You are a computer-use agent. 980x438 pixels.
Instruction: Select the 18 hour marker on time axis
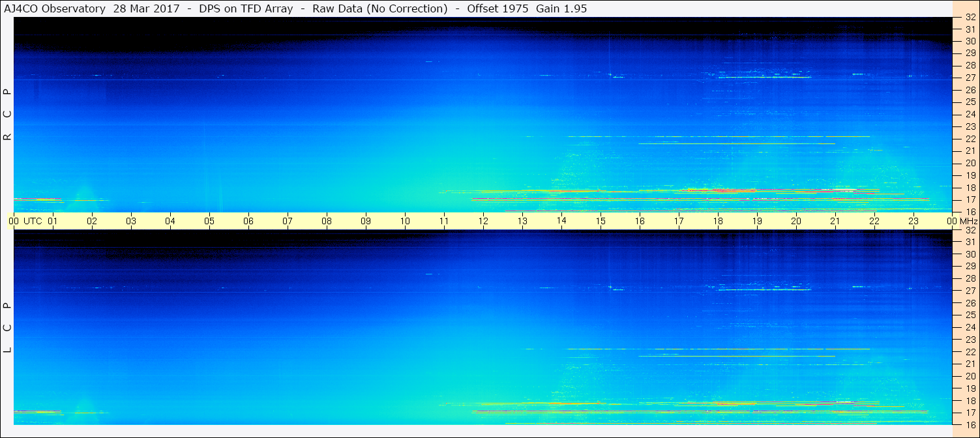pos(718,221)
